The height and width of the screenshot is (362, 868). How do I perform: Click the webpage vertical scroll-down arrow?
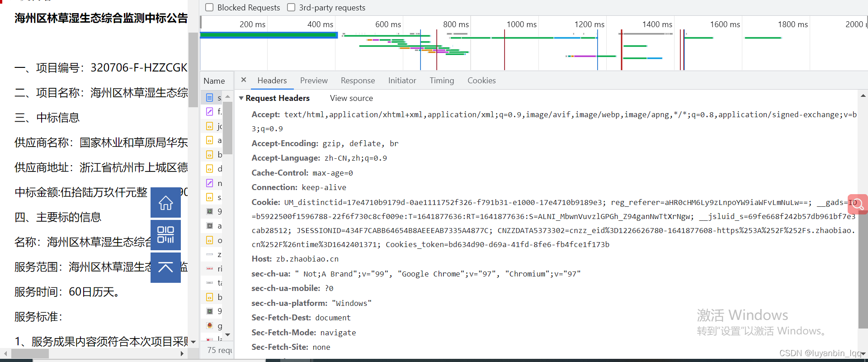(193, 342)
